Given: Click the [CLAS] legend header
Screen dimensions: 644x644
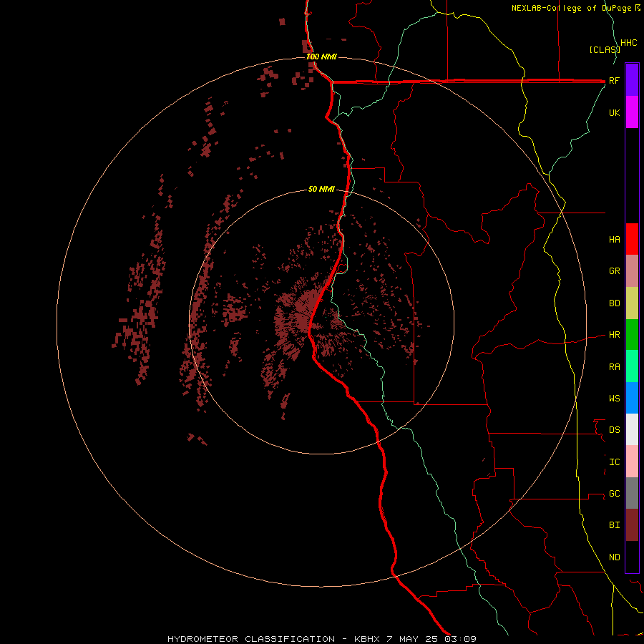Looking at the screenshot, I should [604, 49].
